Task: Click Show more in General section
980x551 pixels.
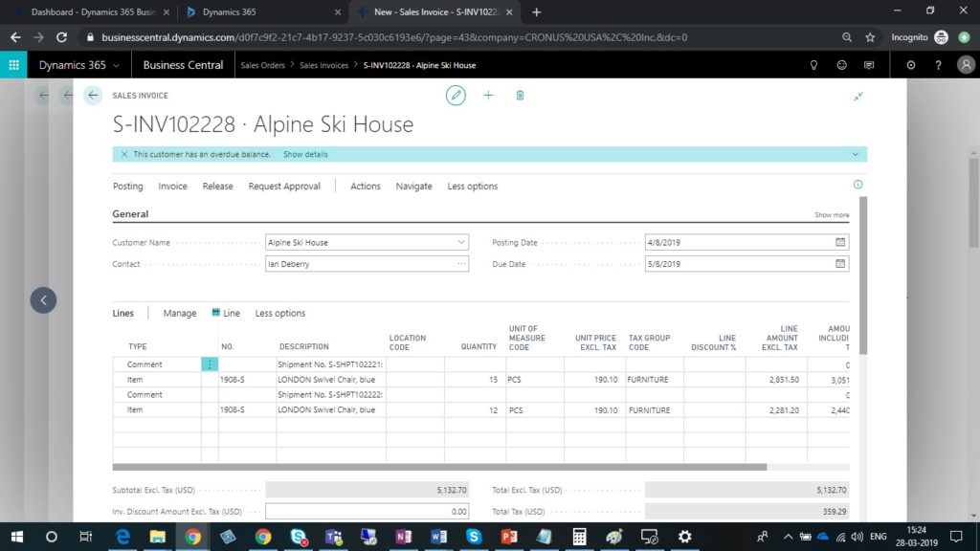Action: click(831, 215)
